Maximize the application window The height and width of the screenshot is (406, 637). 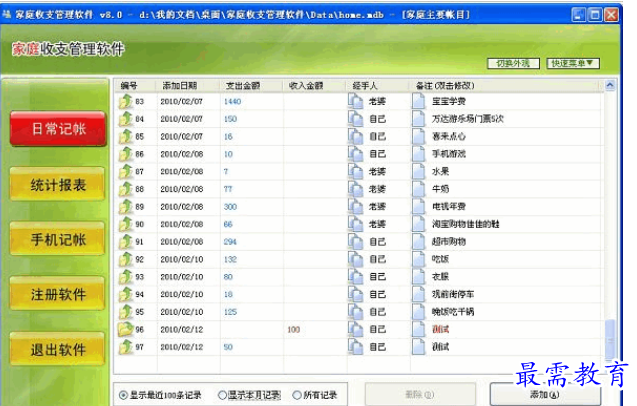(595, 15)
